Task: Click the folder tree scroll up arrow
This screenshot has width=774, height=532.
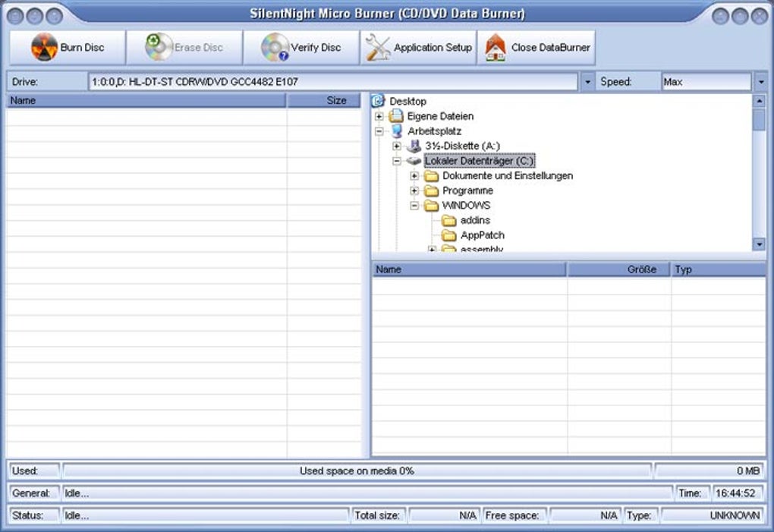Action: (x=759, y=101)
